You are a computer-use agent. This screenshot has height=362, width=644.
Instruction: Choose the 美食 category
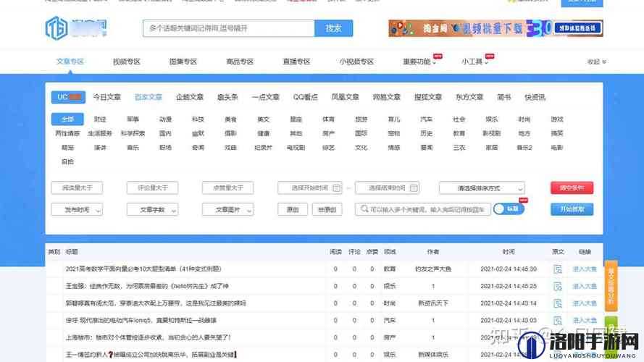[x=230, y=119]
